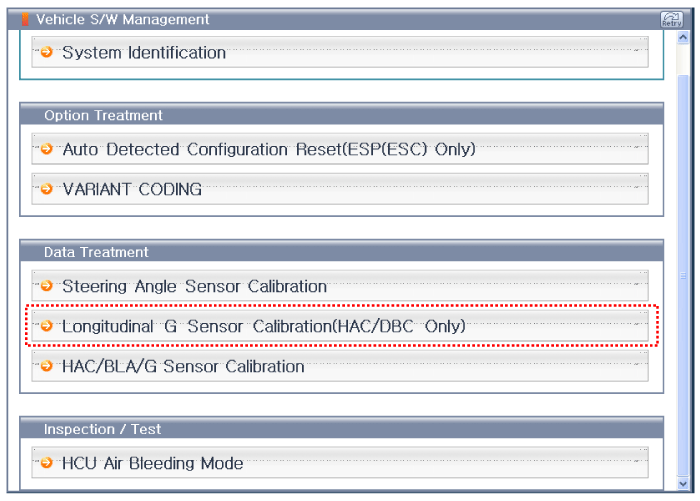Click orange arrow beside HCU Air Bleeding Mode
The width and height of the screenshot is (700, 501).
47,463
